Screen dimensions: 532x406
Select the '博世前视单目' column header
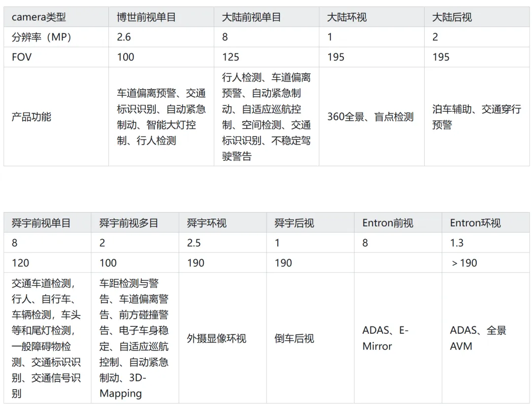pyautogui.click(x=161, y=17)
